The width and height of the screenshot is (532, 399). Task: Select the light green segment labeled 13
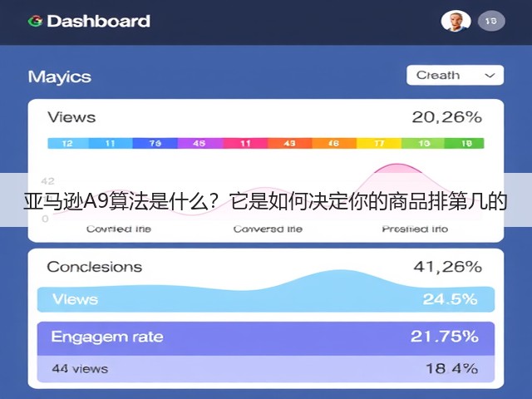(x=423, y=143)
